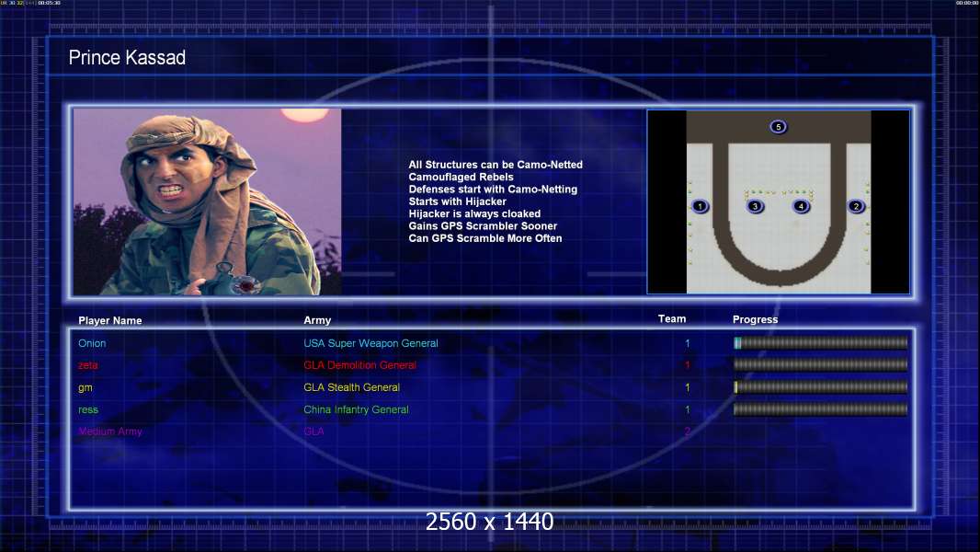Click Medium Army's team number 2
This screenshot has width=980, height=552.
click(x=688, y=431)
